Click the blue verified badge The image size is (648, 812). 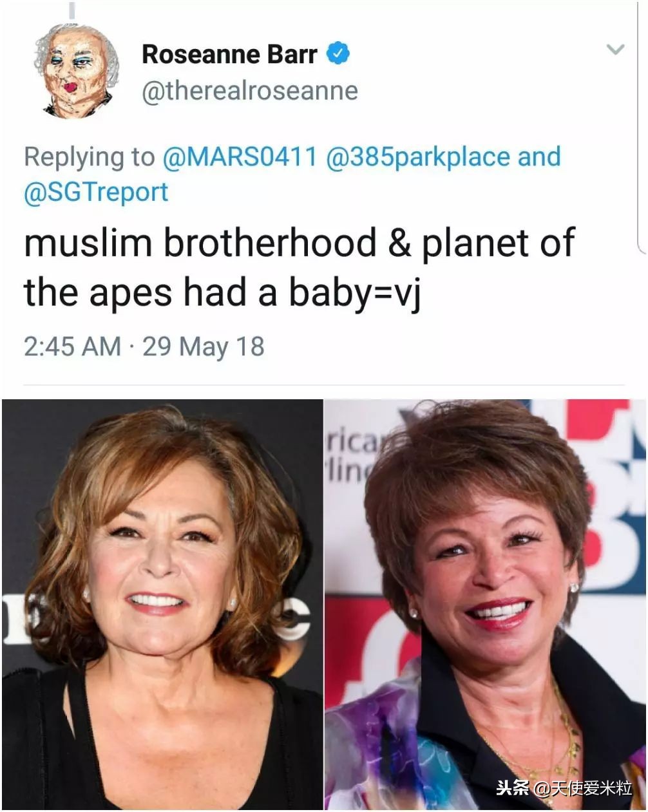pos(338,54)
